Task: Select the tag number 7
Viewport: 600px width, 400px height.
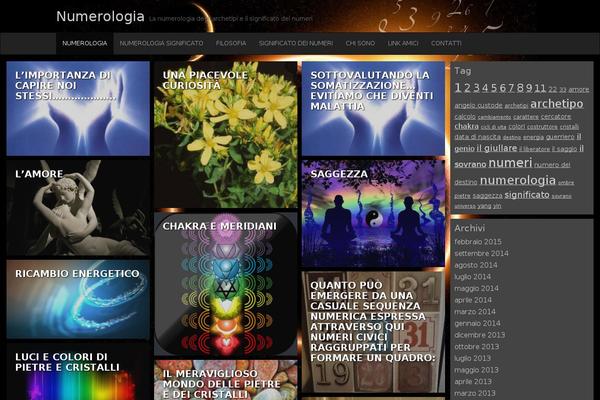Action: coord(511,88)
